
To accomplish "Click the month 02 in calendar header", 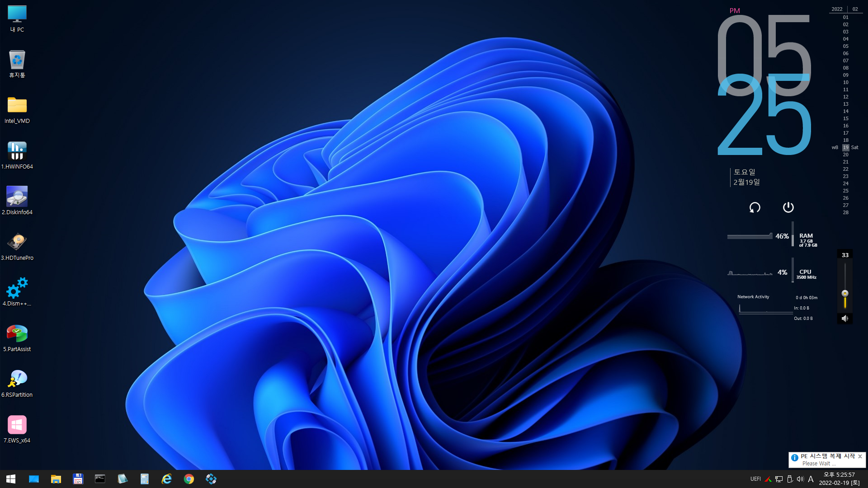I will [855, 9].
